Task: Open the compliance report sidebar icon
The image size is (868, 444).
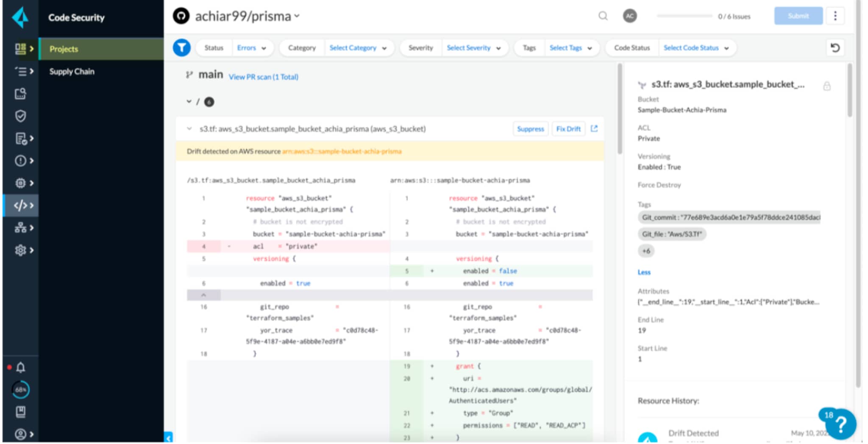Action: point(20,138)
